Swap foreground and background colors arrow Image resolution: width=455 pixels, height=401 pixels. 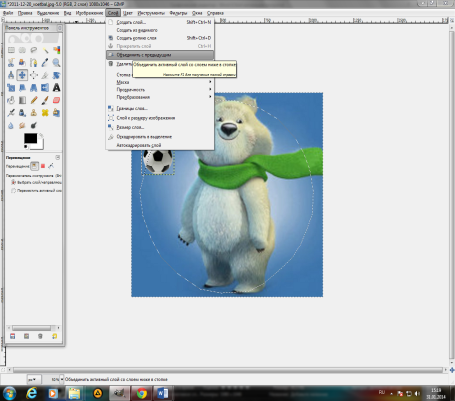coord(41,136)
